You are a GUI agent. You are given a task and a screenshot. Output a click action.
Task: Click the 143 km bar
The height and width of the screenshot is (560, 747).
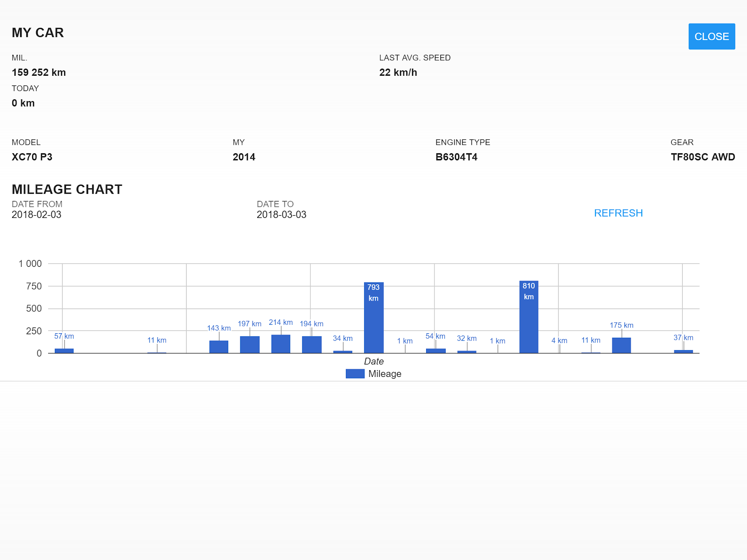point(219,347)
